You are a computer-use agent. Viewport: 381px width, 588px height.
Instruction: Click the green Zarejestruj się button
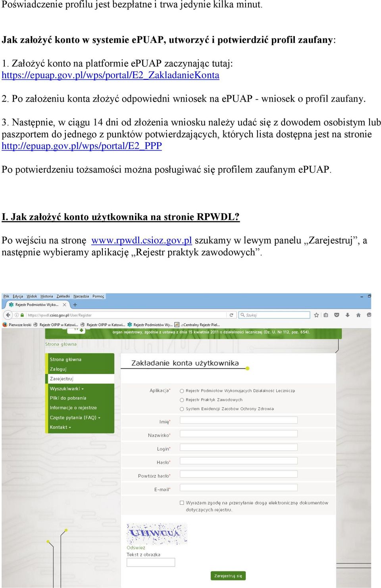tap(228, 576)
